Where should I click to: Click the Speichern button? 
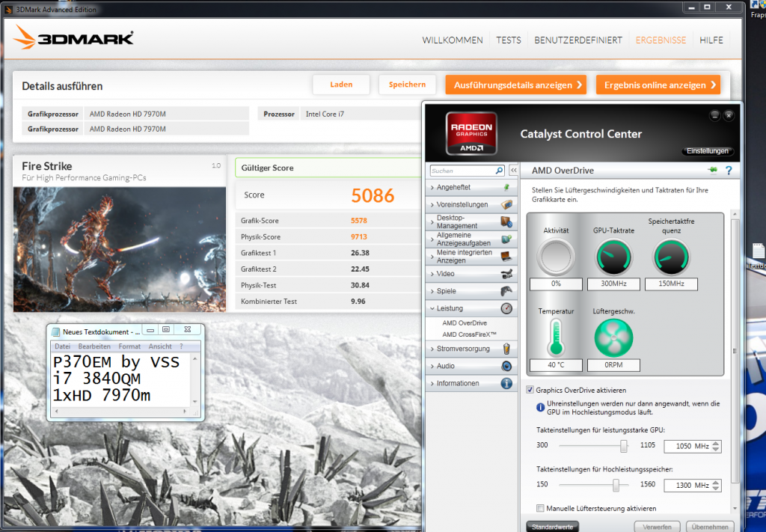coord(407,85)
